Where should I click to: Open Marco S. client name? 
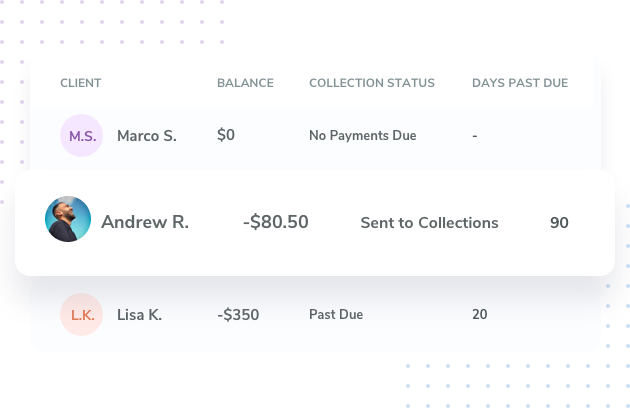pyautogui.click(x=146, y=136)
